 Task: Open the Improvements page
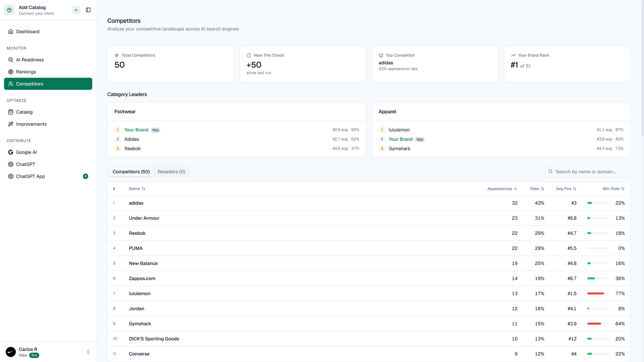[x=48, y=124]
